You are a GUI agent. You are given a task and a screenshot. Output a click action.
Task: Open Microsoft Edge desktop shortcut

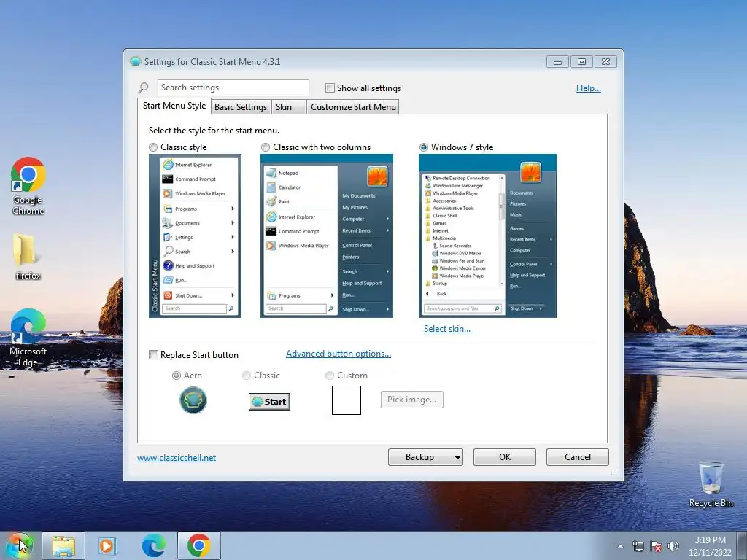pyautogui.click(x=28, y=338)
